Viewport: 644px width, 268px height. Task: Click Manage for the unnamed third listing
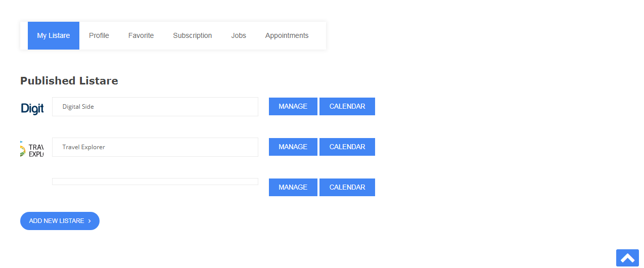[293, 188]
